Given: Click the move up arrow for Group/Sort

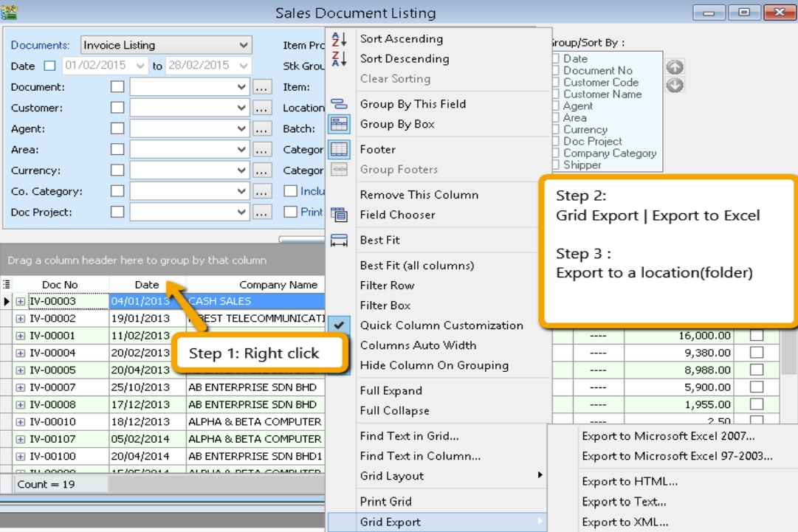Looking at the screenshot, I should 675,67.
